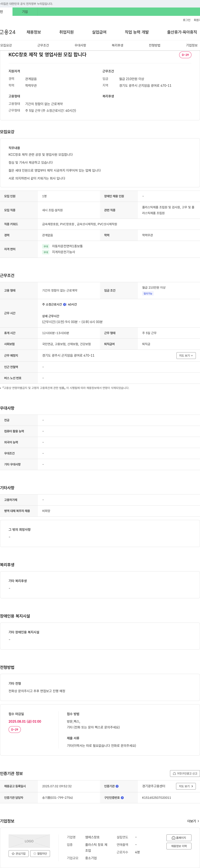The height and width of the screenshot is (868, 200).
Task: Click the 열람차단 button
Action: tap(40, 854)
